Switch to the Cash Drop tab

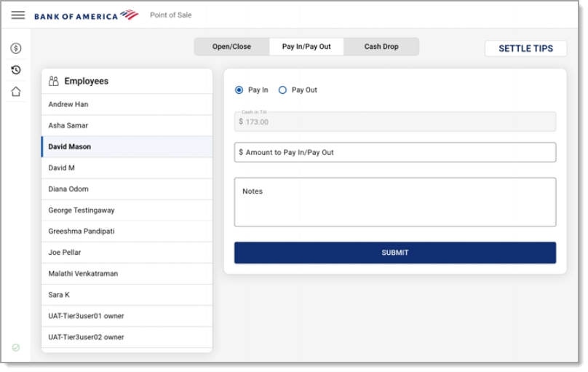381,47
